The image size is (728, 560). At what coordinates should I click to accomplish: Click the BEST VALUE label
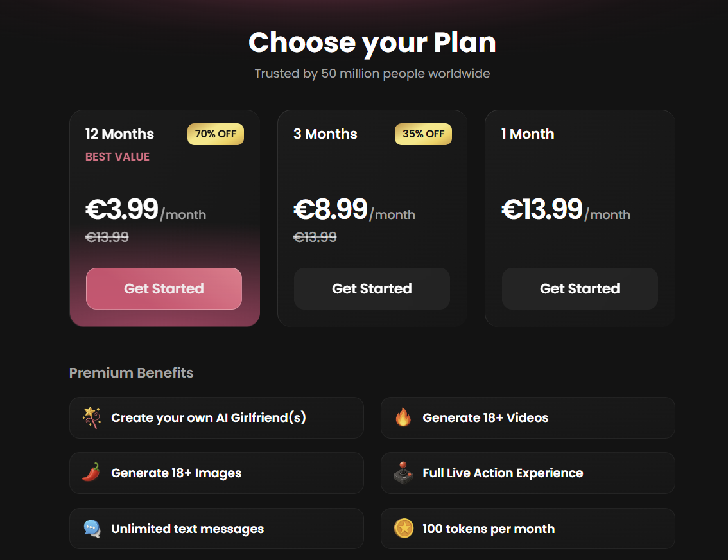[117, 157]
